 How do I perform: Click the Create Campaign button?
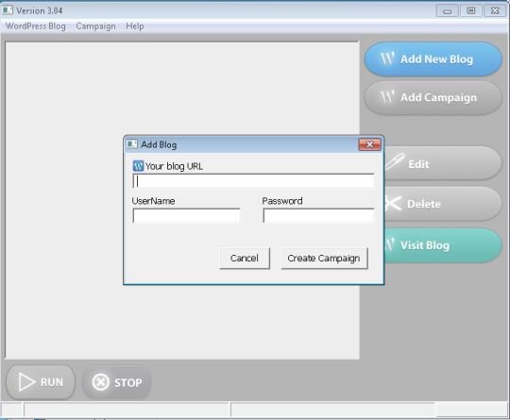pos(324,259)
